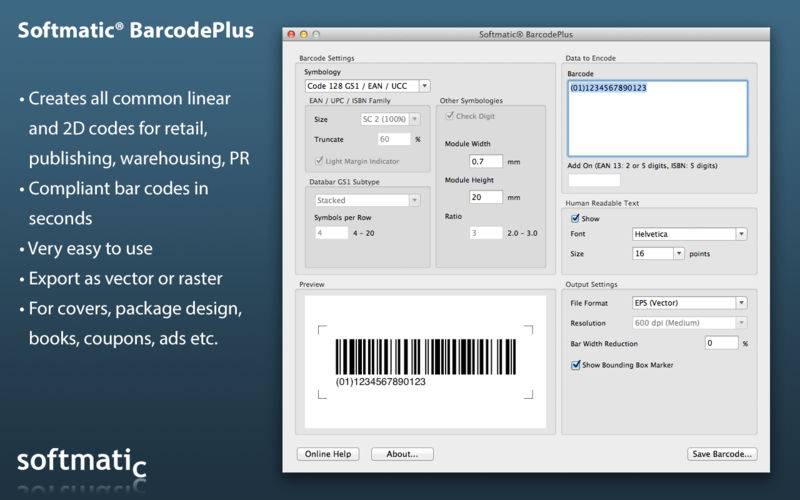Click the 'Data to Encode' group label
This screenshot has width=800, height=500.
(590, 58)
